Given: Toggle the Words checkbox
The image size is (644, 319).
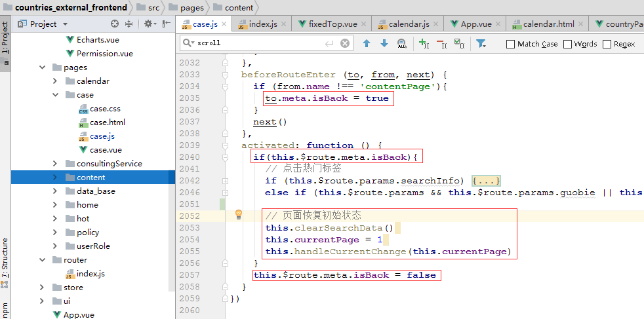Looking at the screenshot, I should (567, 44).
